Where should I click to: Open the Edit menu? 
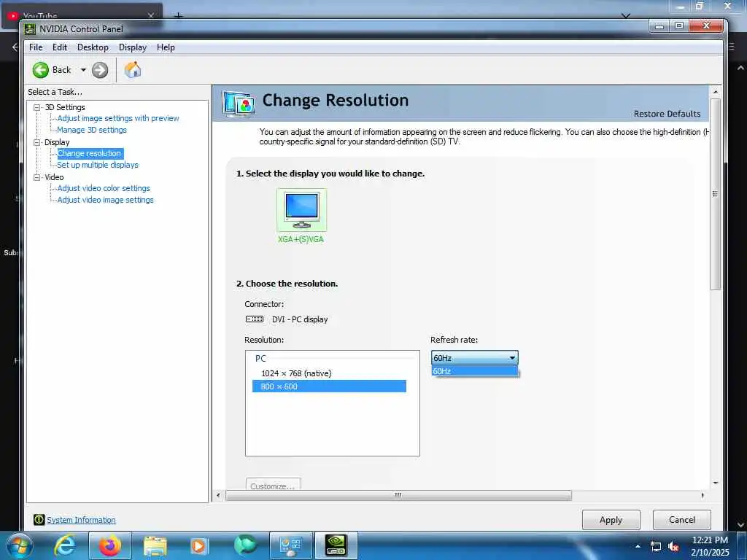(60, 47)
